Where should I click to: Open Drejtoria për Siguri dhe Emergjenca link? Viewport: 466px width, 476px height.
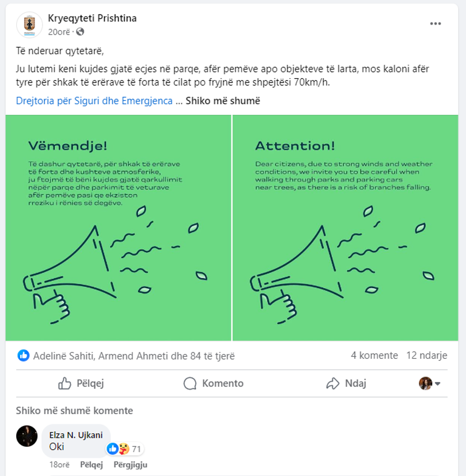pyautogui.click(x=94, y=101)
